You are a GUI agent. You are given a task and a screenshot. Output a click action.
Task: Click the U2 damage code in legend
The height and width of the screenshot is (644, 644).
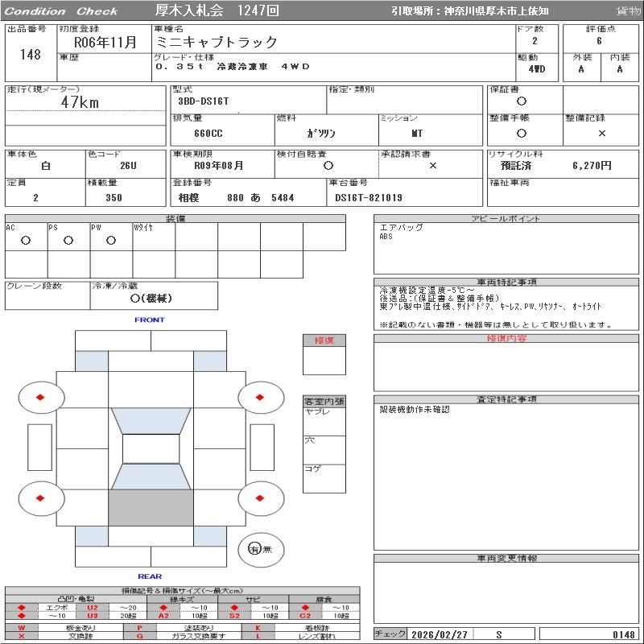(x=93, y=607)
